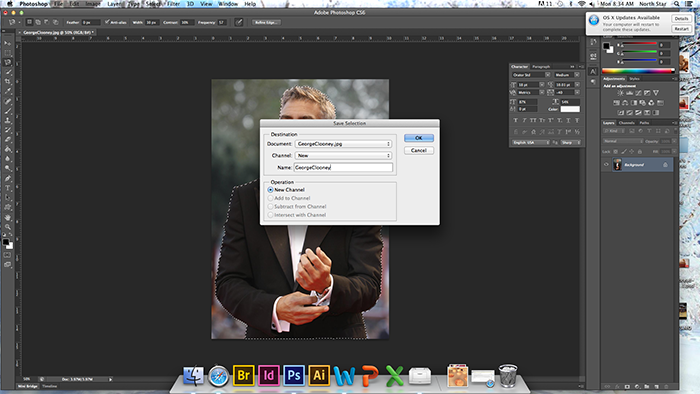Select the Crop tool
This screenshot has height=394, width=700.
tap(8, 82)
